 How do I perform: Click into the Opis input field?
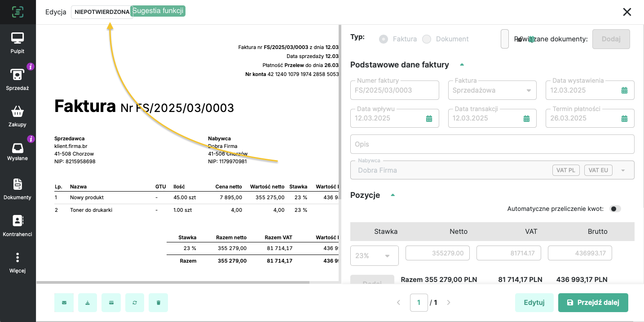click(492, 144)
